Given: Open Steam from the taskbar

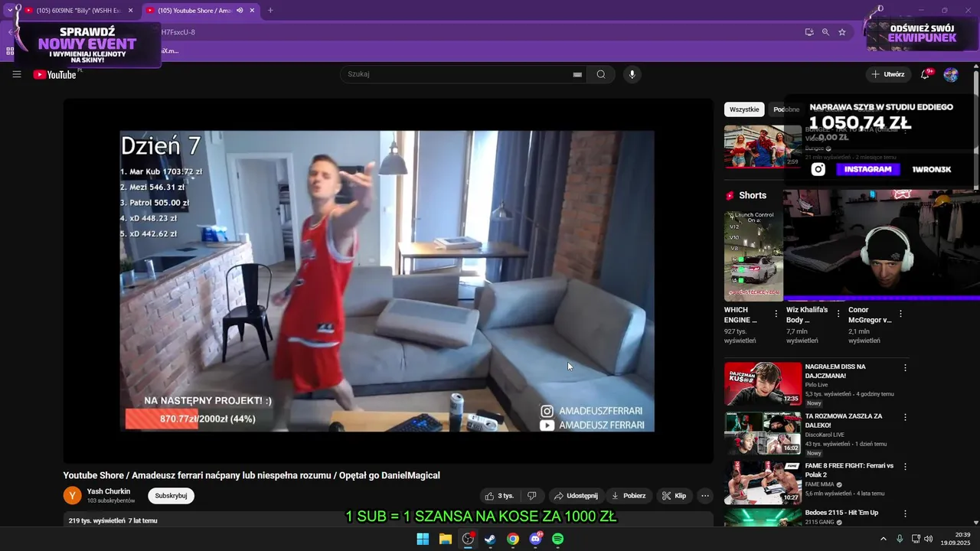Looking at the screenshot, I should click(x=490, y=539).
